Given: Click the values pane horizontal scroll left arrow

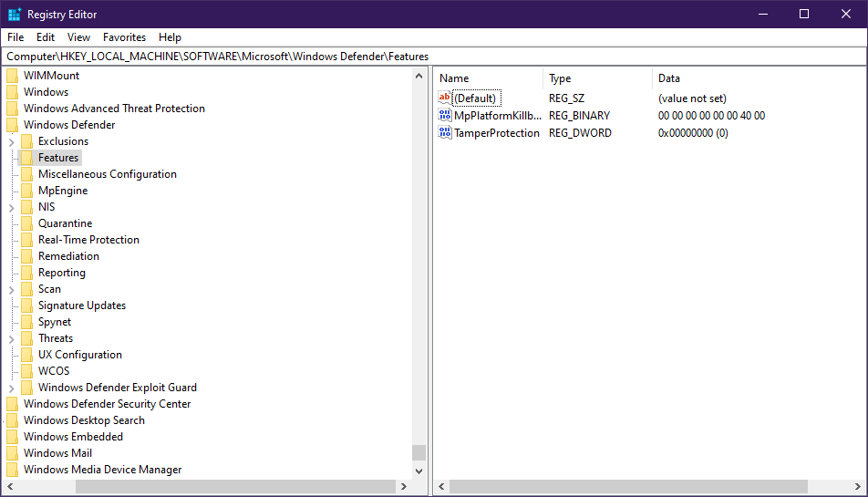Looking at the screenshot, I should tap(441, 486).
